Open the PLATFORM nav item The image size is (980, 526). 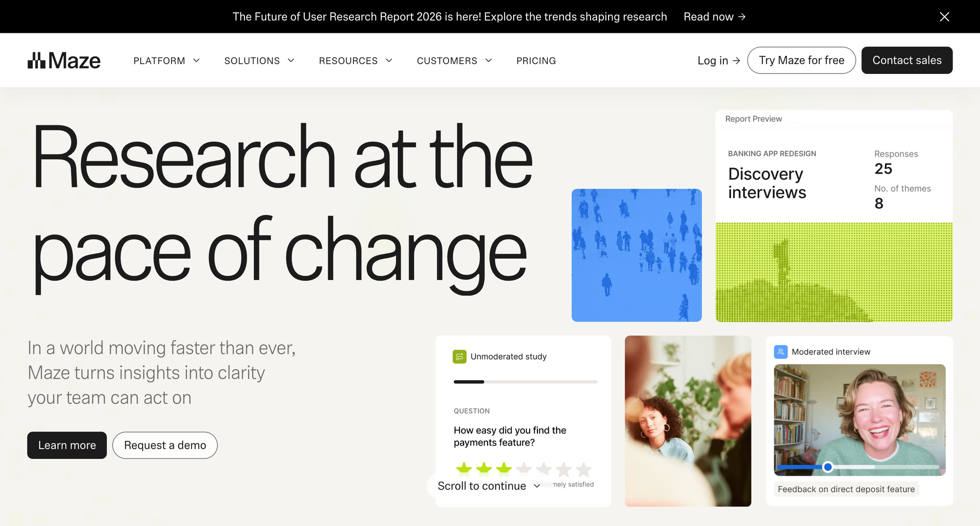click(159, 61)
